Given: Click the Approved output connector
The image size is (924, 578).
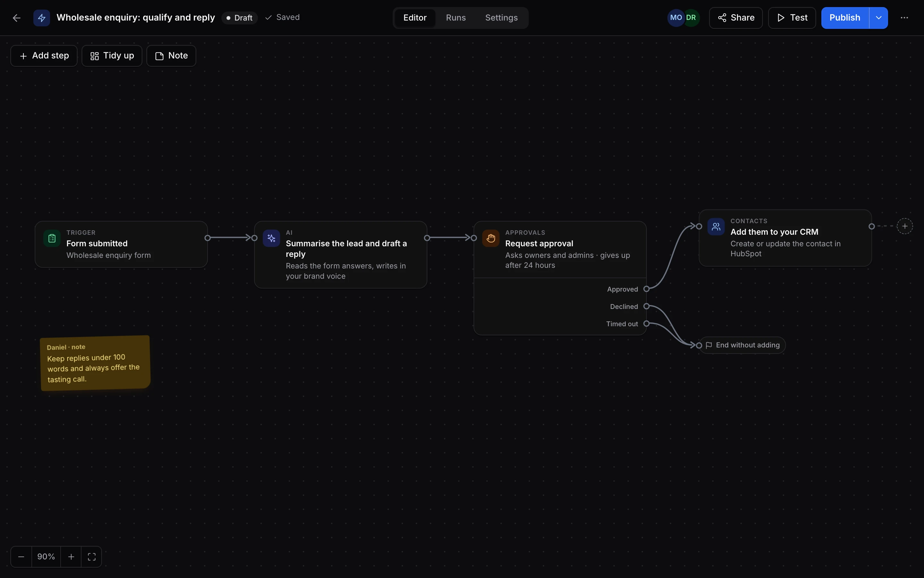Looking at the screenshot, I should point(646,289).
